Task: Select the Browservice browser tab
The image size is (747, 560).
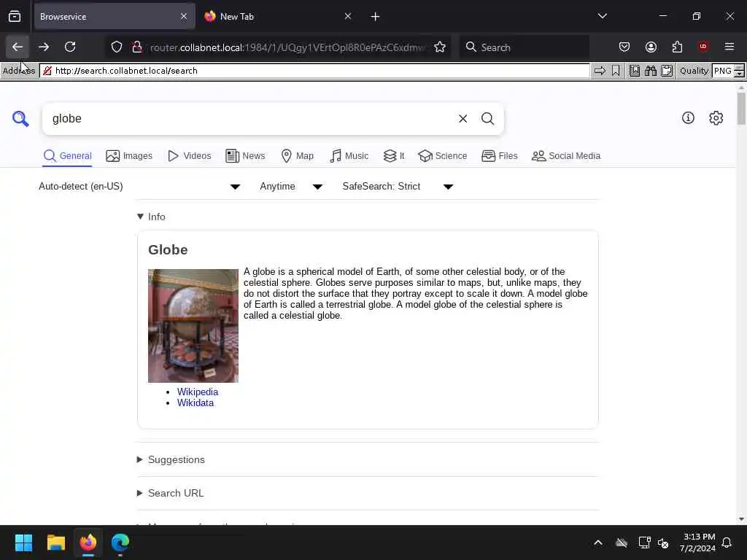Action: (115, 17)
